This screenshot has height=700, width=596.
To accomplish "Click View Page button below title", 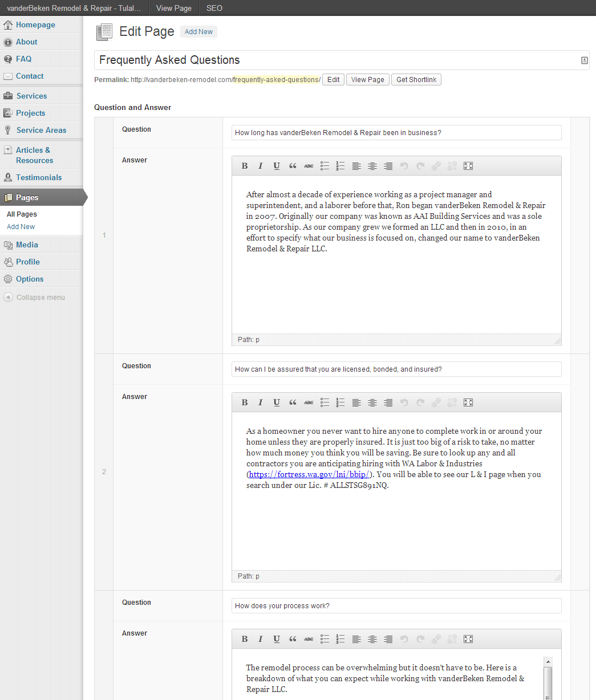I will 368,80.
